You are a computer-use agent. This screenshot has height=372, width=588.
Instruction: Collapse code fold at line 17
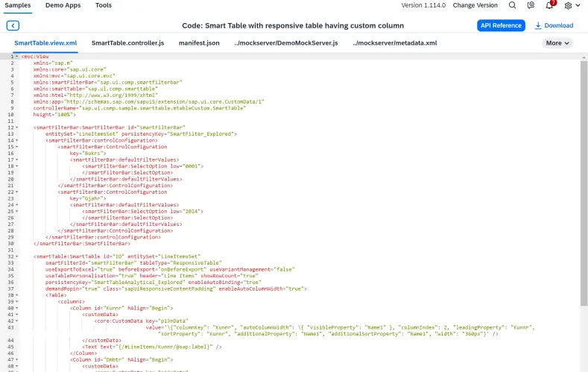click(17, 160)
